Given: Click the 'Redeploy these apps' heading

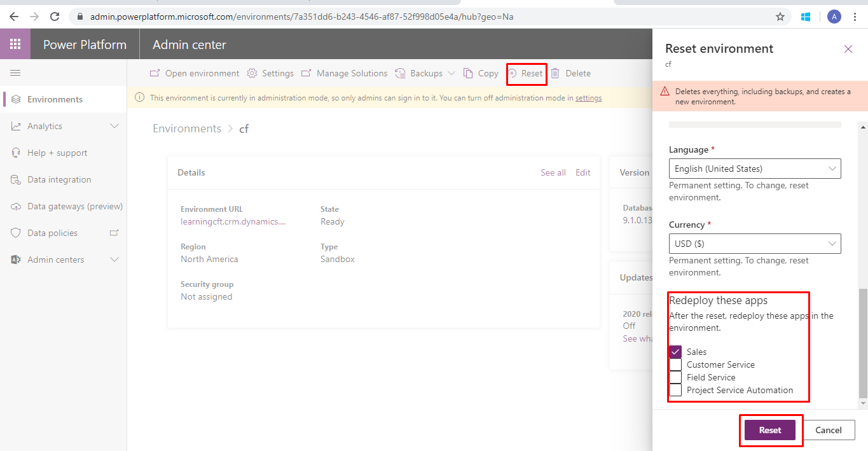Looking at the screenshot, I should click(719, 300).
